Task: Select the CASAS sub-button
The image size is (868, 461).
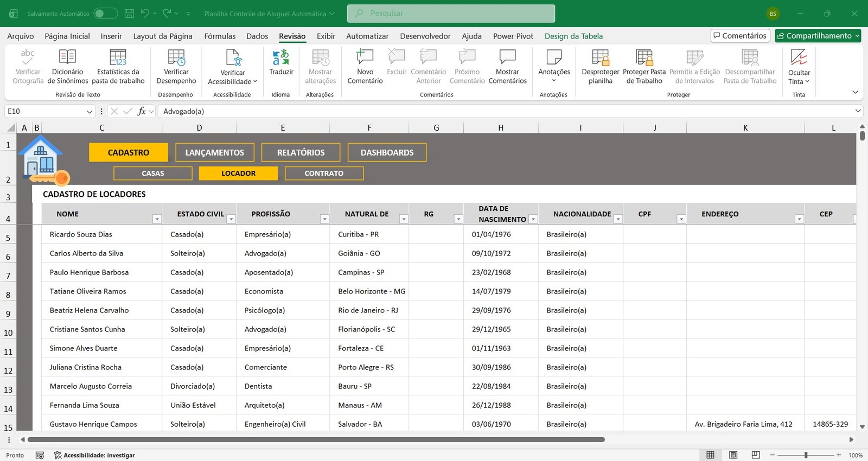Action: point(153,173)
